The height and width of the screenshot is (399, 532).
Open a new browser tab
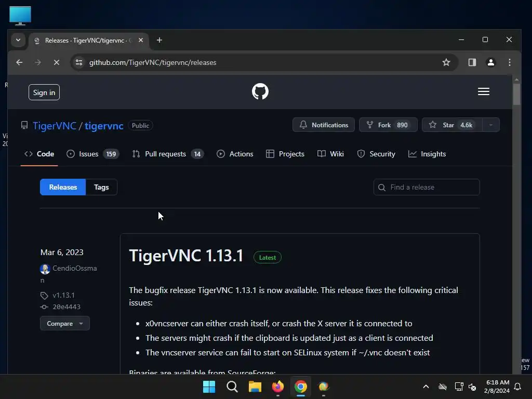(x=159, y=40)
